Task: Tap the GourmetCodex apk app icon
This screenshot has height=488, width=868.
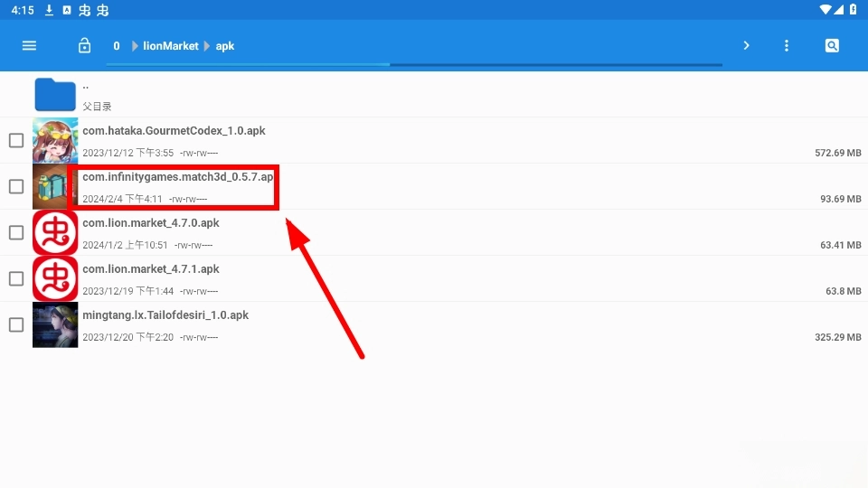Action: pyautogui.click(x=55, y=141)
